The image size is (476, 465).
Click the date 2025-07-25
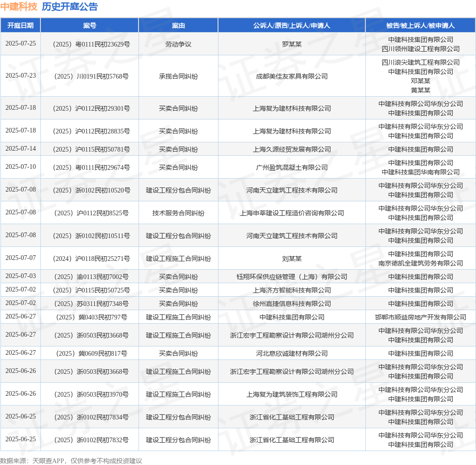pyautogui.click(x=20, y=43)
